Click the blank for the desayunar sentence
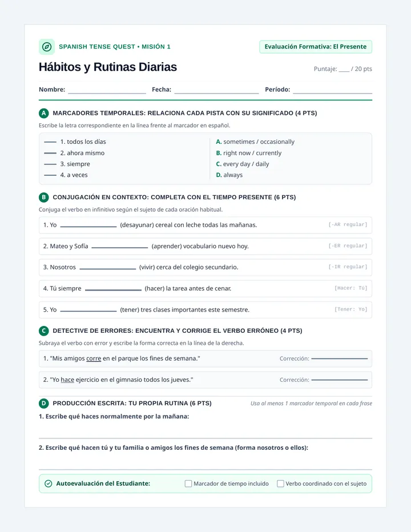 (x=88, y=226)
